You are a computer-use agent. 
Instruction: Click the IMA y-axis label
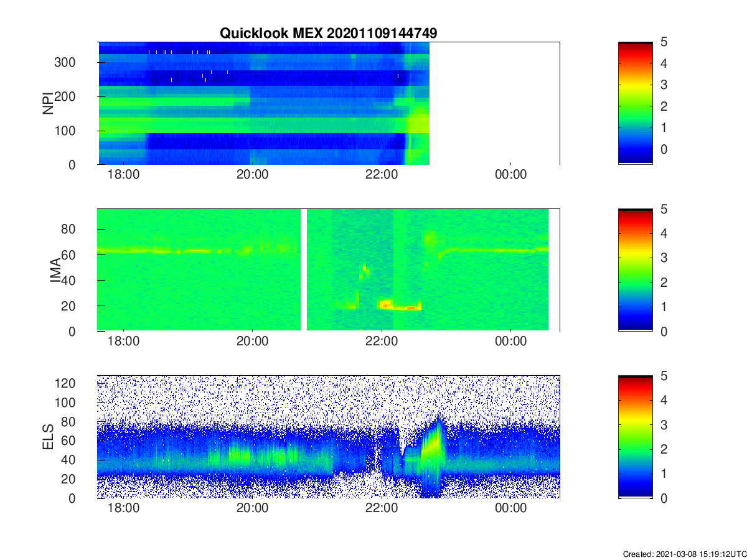click(x=55, y=270)
